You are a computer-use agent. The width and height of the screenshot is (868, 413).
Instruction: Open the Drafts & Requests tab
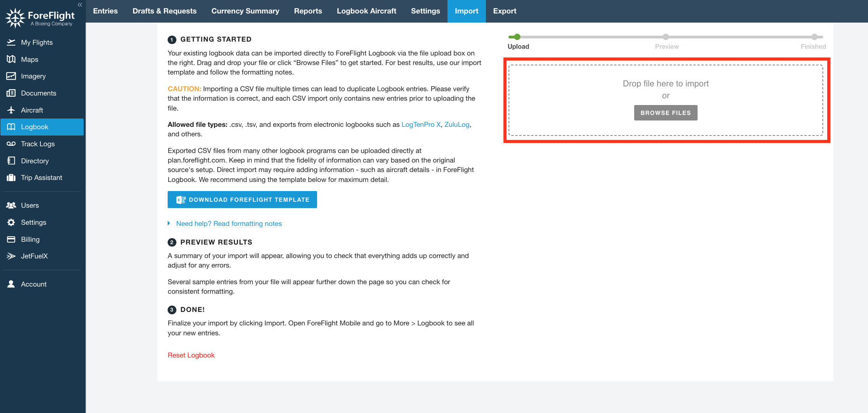tap(164, 11)
